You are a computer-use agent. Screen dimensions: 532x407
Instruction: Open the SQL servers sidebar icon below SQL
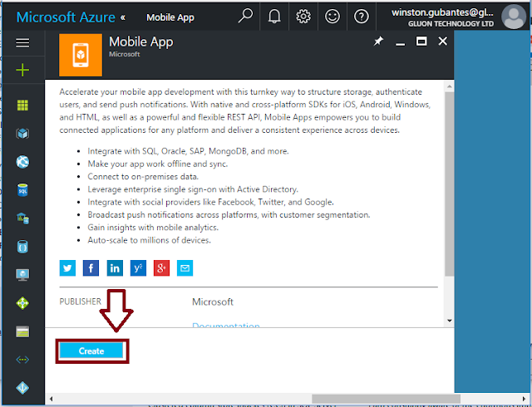click(x=22, y=218)
